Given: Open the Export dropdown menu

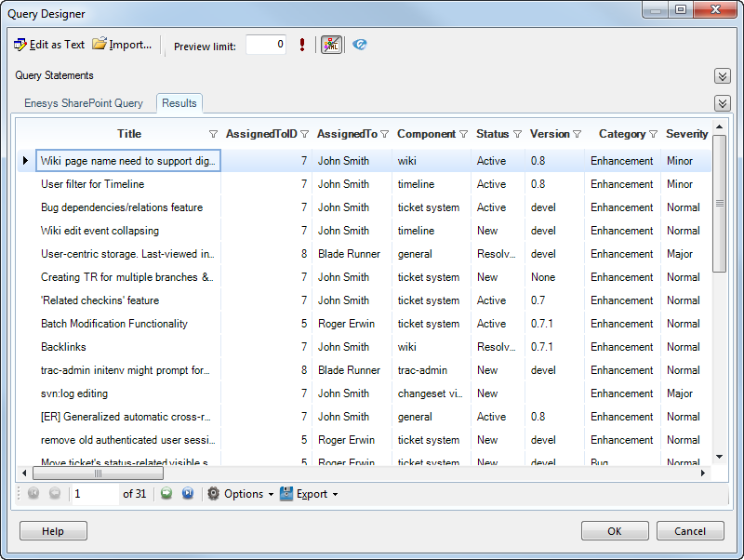Looking at the screenshot, I should pos(309,494).
